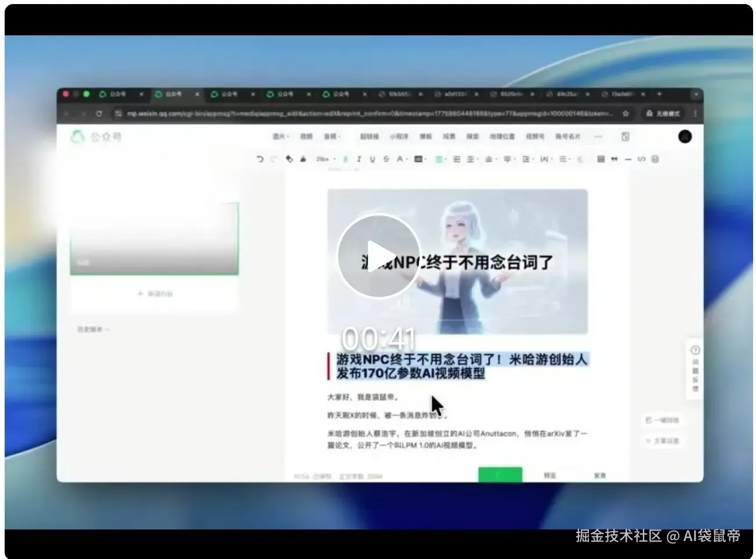The width and height of the screenshot is (756, 559).
Task: Insert a 账号名片
Action: click(567, 137)
